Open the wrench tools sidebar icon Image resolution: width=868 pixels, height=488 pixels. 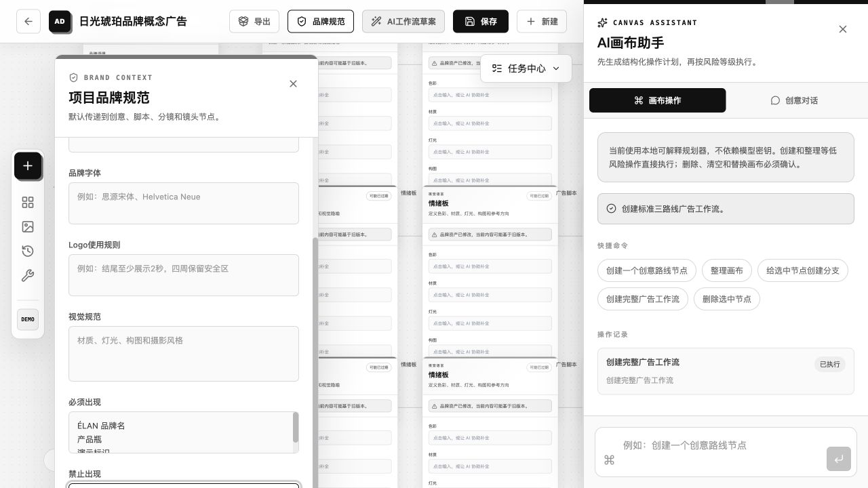[x=28, y=276]
